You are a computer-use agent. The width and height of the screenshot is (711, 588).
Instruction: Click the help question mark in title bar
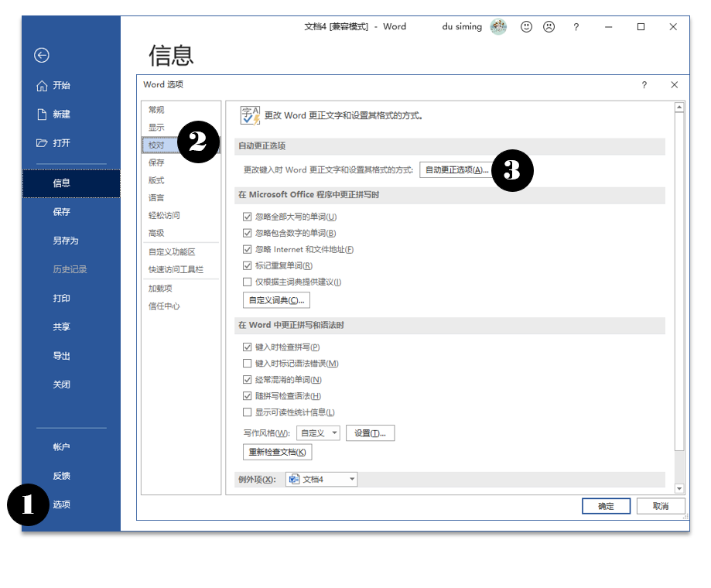click(x=576, y=27)
